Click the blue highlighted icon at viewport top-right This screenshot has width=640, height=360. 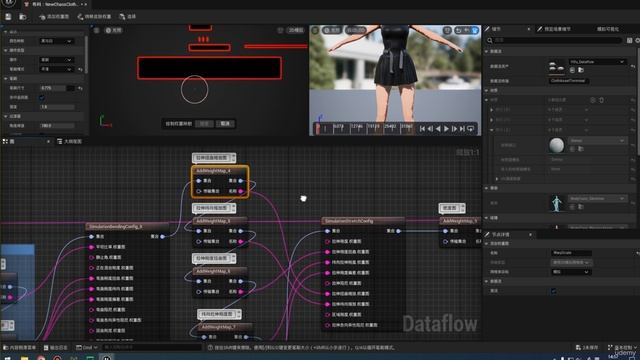(475, 30)
